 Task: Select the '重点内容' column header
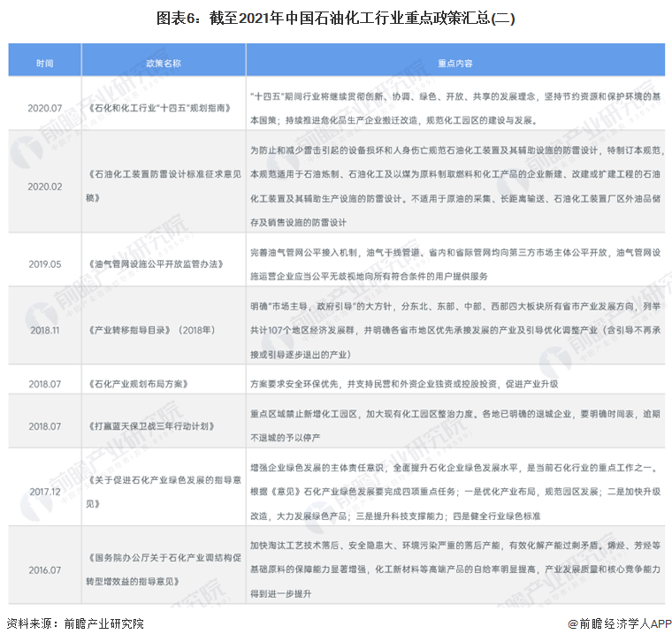[x=455, y=64]
